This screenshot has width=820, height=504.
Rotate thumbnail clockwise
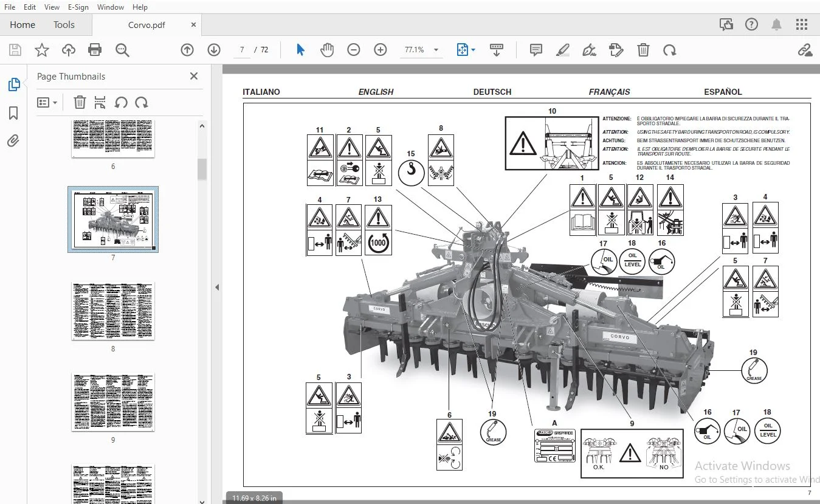point(142,102)
